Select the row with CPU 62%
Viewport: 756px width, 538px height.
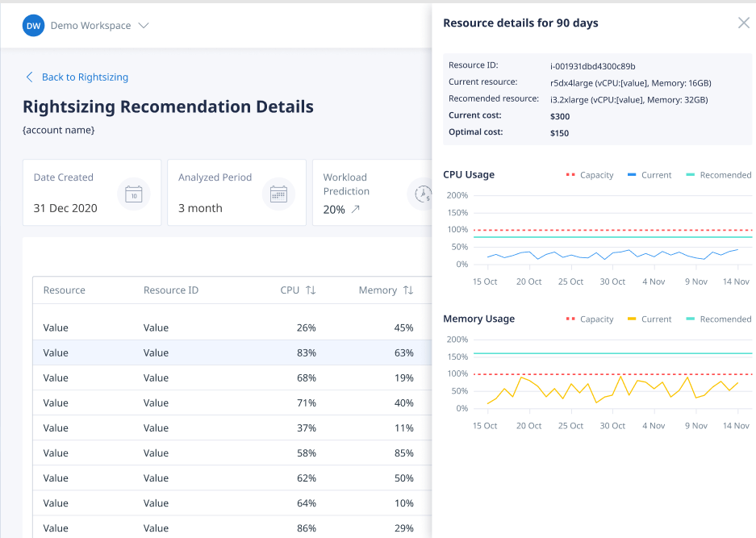[x=232, y=478]
